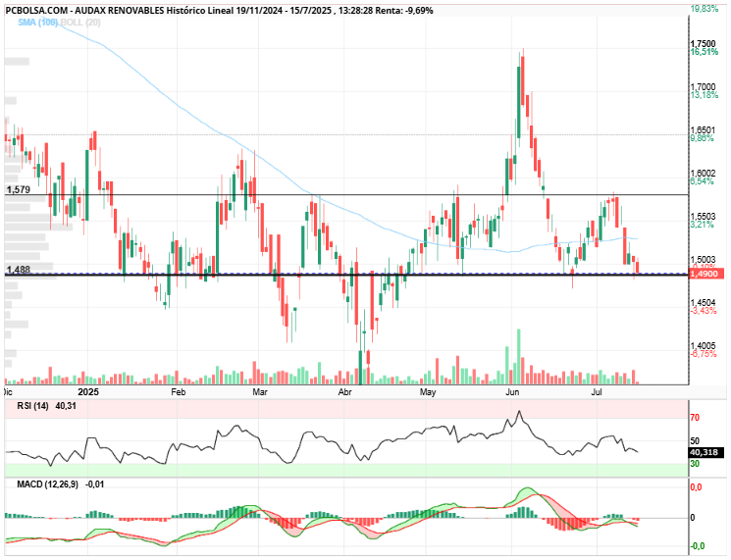Click the -3,43% percentage label
Screen dimensions: 731x560
[704, 311]
